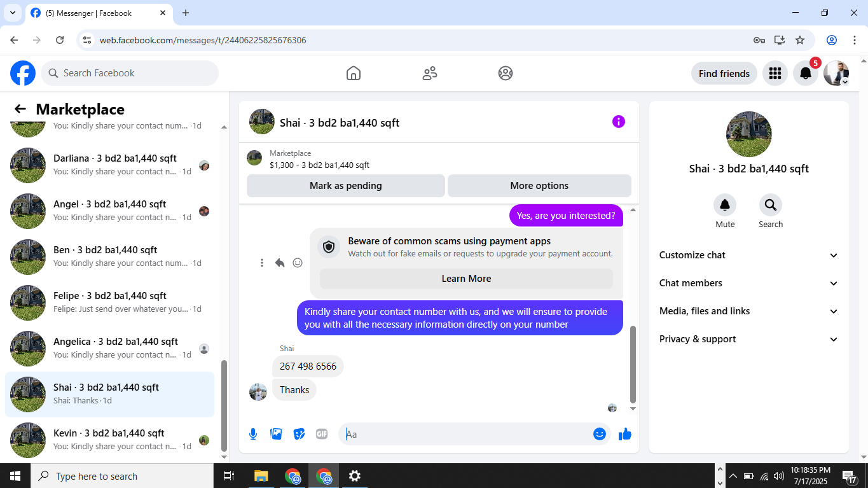
Task: Click the Messenger browser tab
Action: [x=99, y=13]
